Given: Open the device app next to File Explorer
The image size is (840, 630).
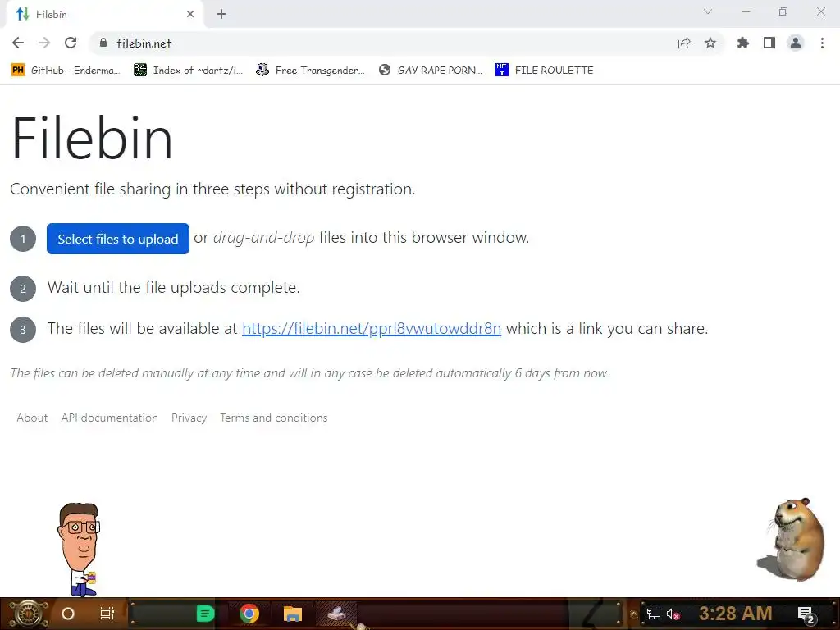Looking at the screenshot, I should (x=337, y=614).
